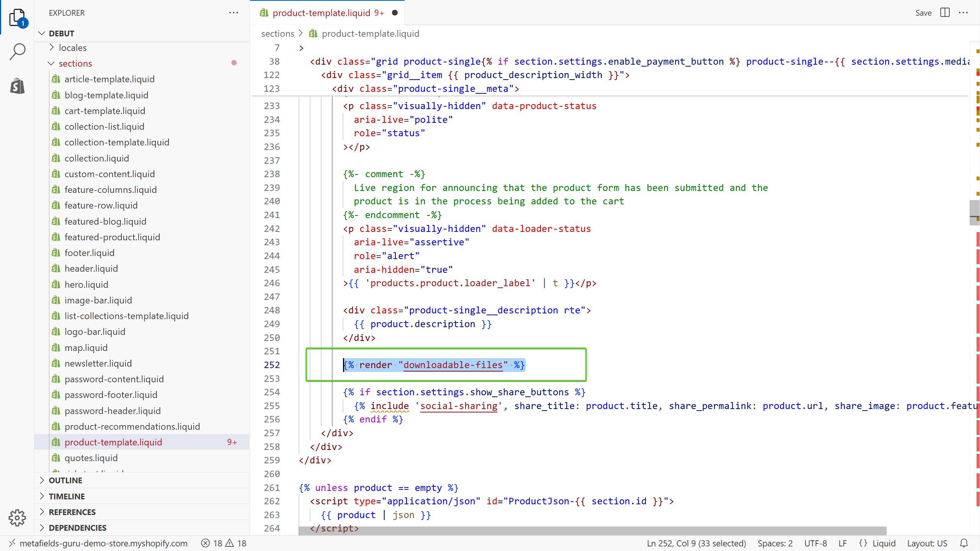Click the Manage gear icon
Image resolution: width=980 pixels, height=551 pixels.
point(17,518)
